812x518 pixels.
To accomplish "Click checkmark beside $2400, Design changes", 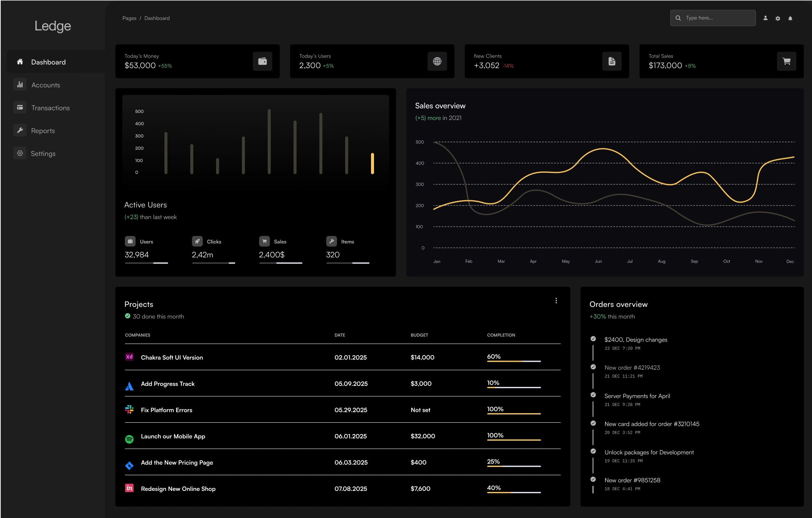I will coord(593,339).
